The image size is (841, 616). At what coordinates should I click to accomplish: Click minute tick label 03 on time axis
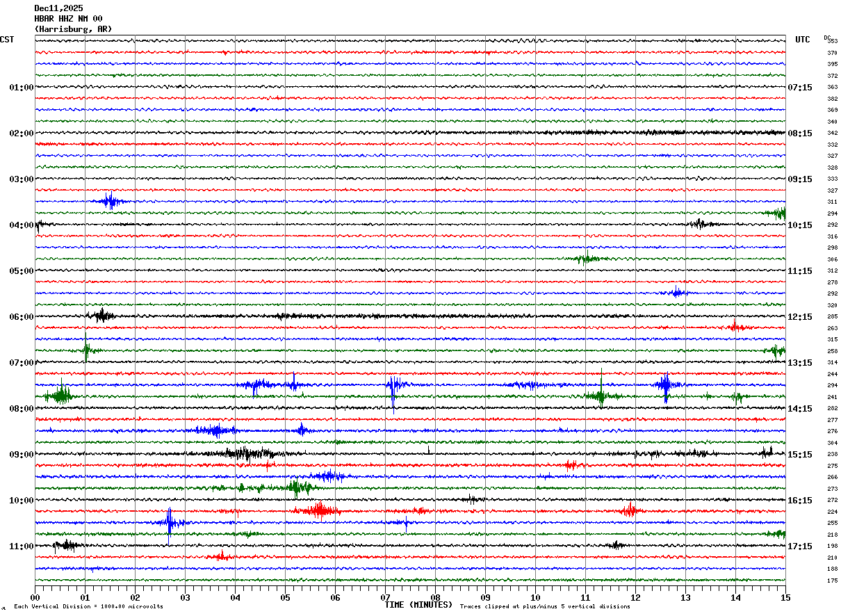point(185,598)
